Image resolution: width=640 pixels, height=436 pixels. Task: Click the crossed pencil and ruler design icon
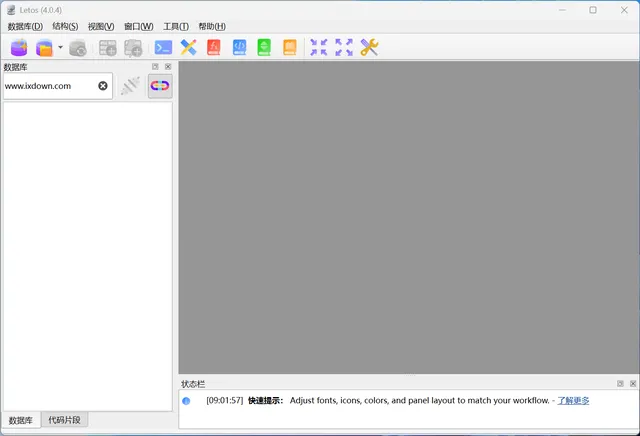(189, 47)
